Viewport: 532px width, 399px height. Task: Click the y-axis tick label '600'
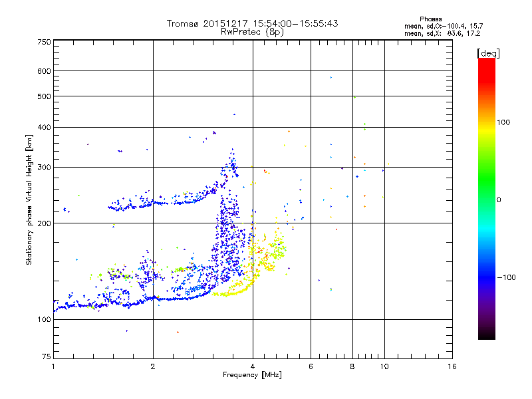44,71
